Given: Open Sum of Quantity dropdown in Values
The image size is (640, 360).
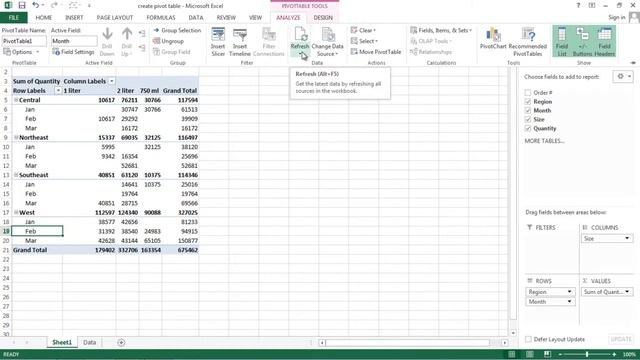Looking at the screenshot, I should 627,292.
